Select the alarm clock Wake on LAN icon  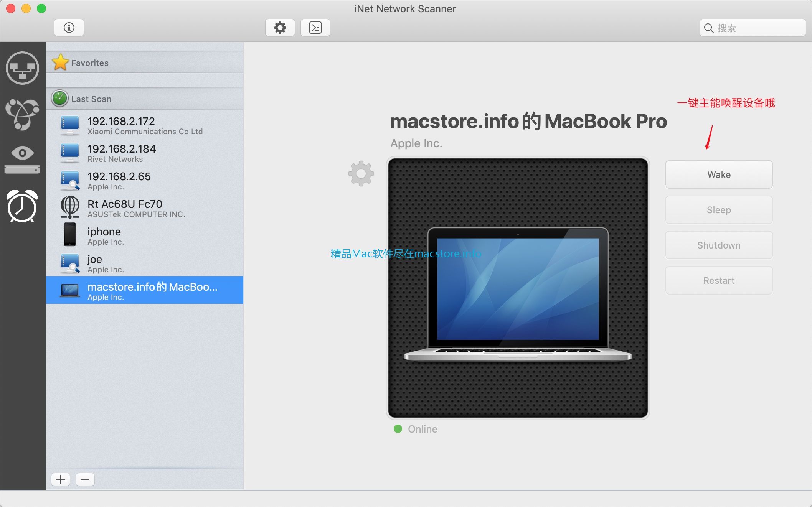coord(22,206)
